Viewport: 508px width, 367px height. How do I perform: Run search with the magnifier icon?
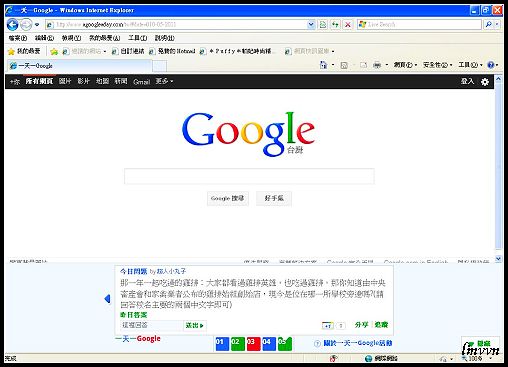(x=489, y=24)
